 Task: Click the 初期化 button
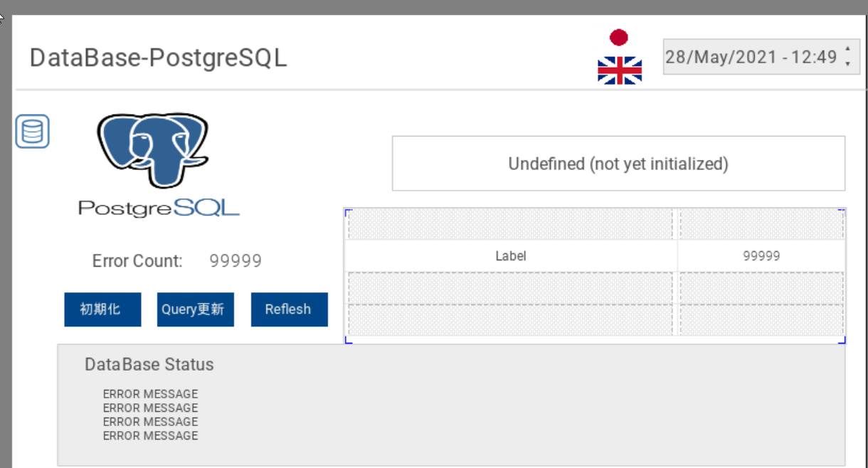pos(102,309)
